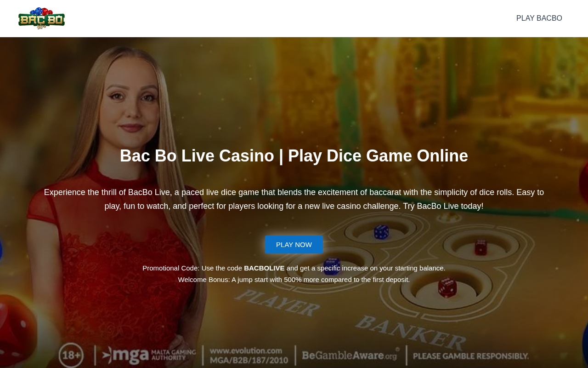Click the MGA/B2B/187/2010 license number
The height and width of the screenshot is (368, 588).
coord(249,360)
